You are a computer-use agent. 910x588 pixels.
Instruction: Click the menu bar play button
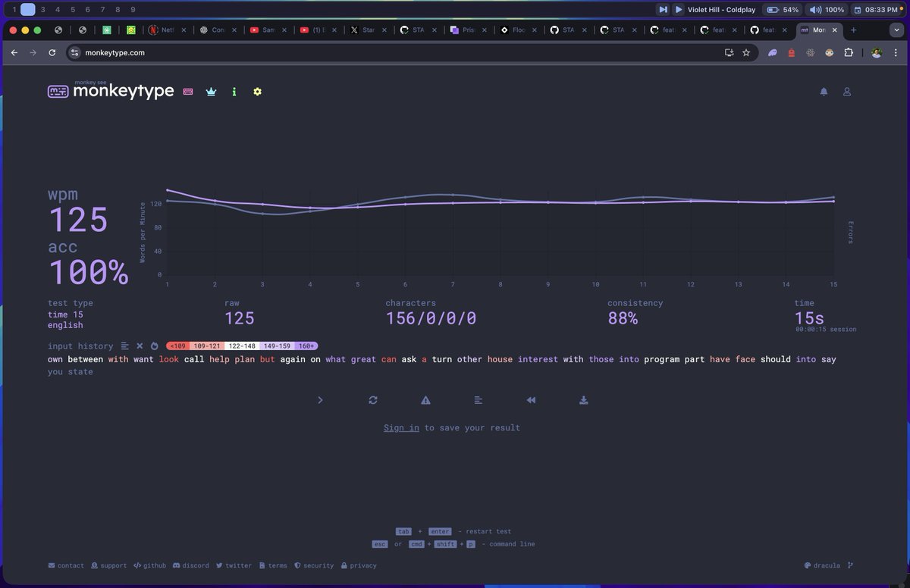[679, 9]
